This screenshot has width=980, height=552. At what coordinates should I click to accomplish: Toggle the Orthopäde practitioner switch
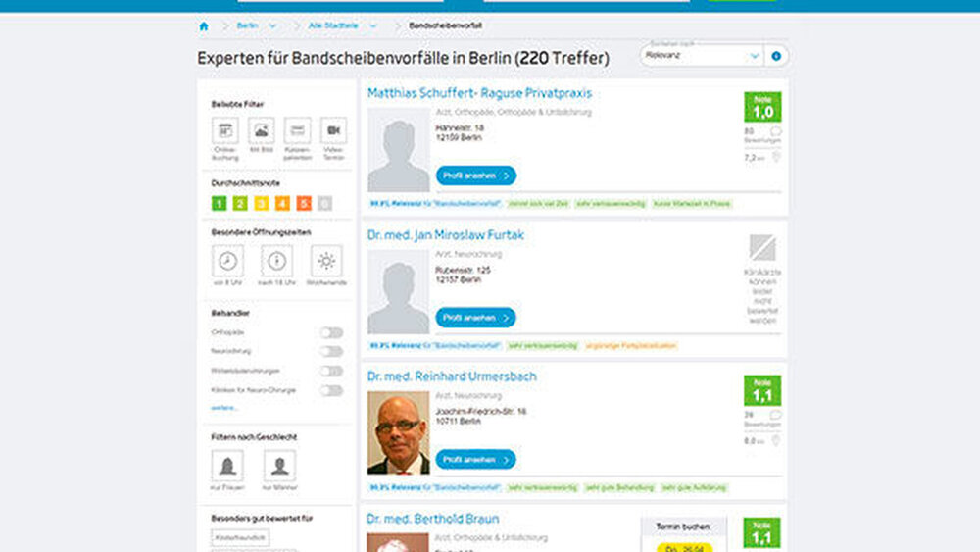(331, 333)
